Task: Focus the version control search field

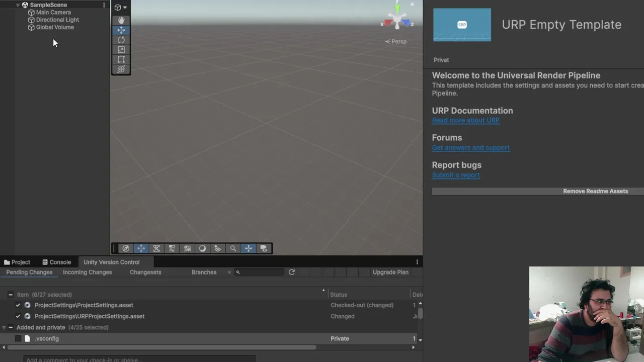Action: pyautogui.click(x=259, y=272)
